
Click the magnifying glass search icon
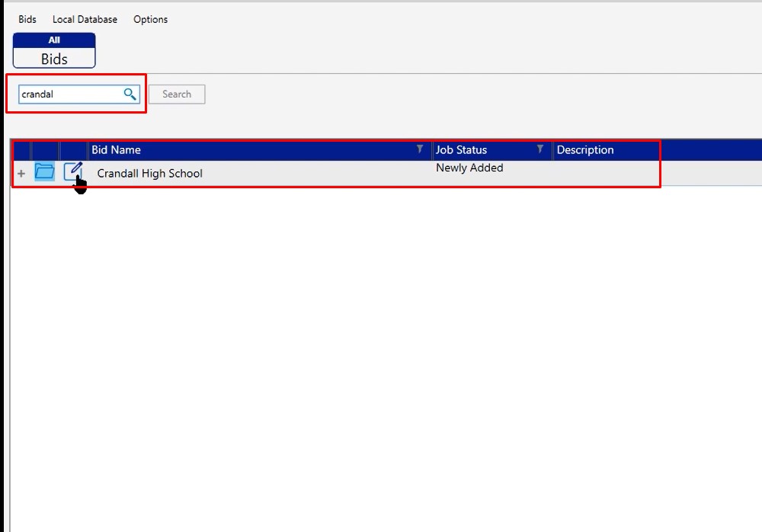[130, 94]
